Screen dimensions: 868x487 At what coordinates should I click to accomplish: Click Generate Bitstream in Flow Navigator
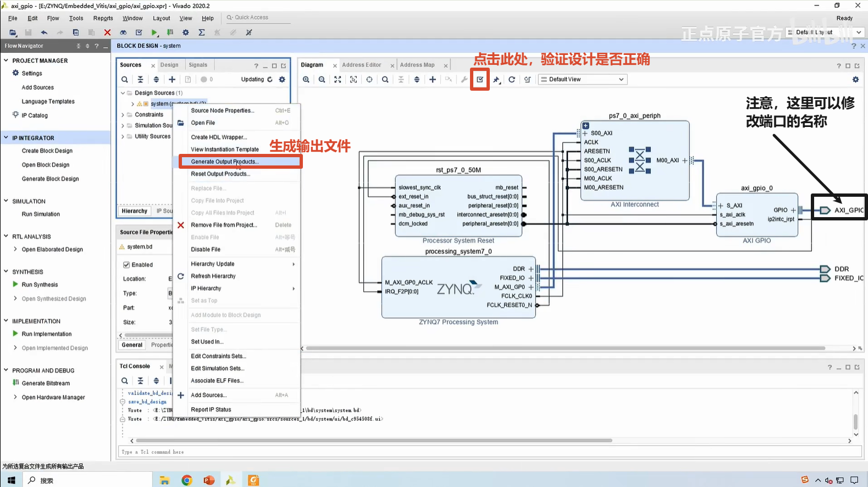point(46,384)
